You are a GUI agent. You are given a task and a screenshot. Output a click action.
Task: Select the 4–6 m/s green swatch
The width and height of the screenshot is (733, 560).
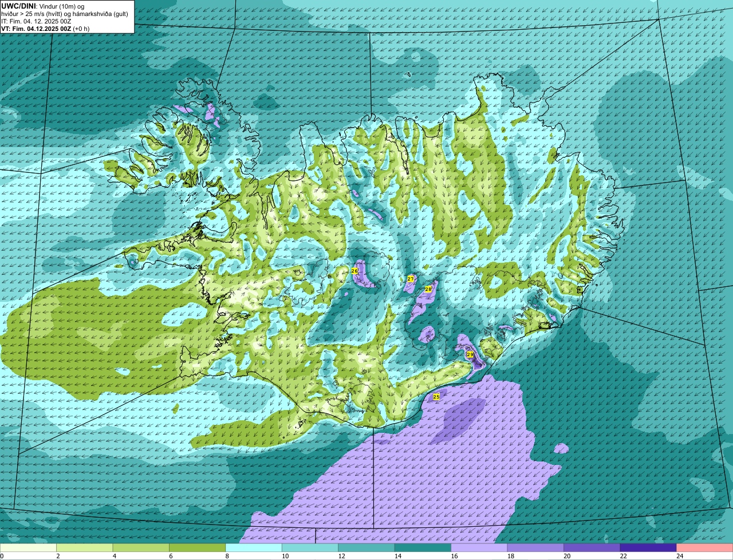141,548
